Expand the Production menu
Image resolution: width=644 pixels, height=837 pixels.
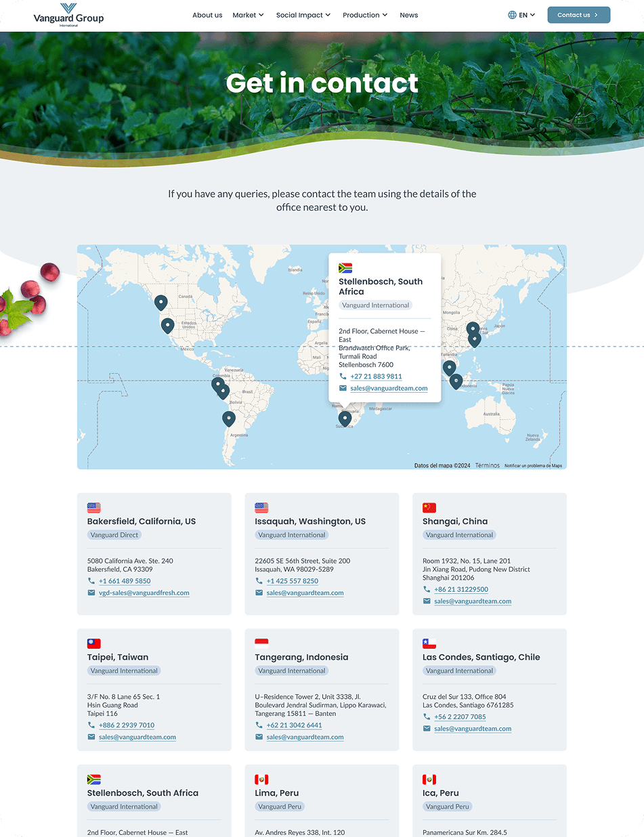[365, 15]
